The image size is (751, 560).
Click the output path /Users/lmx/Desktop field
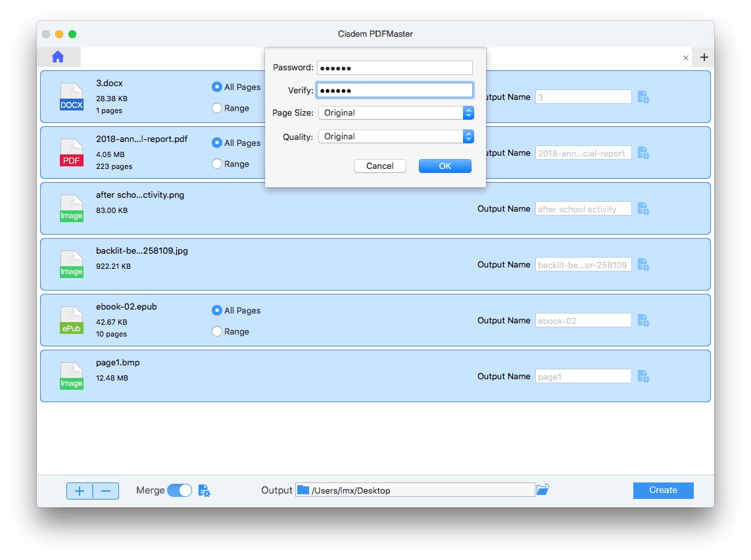(x=415, y=490)
